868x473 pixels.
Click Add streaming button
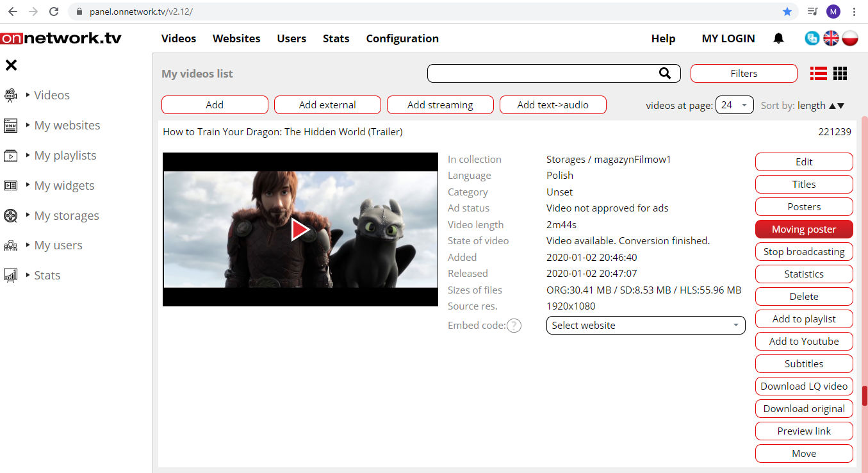(x=440, y=105)
